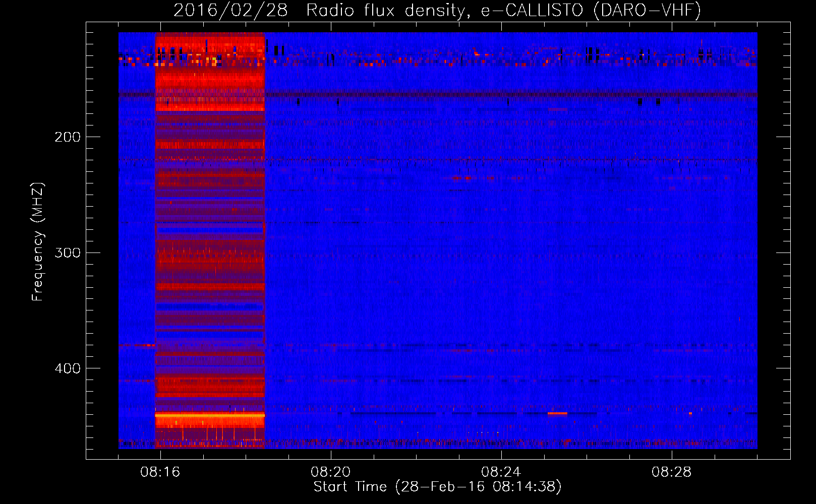Click the 'Frequency (MHZ)' axis title

[x=38, y=241]
